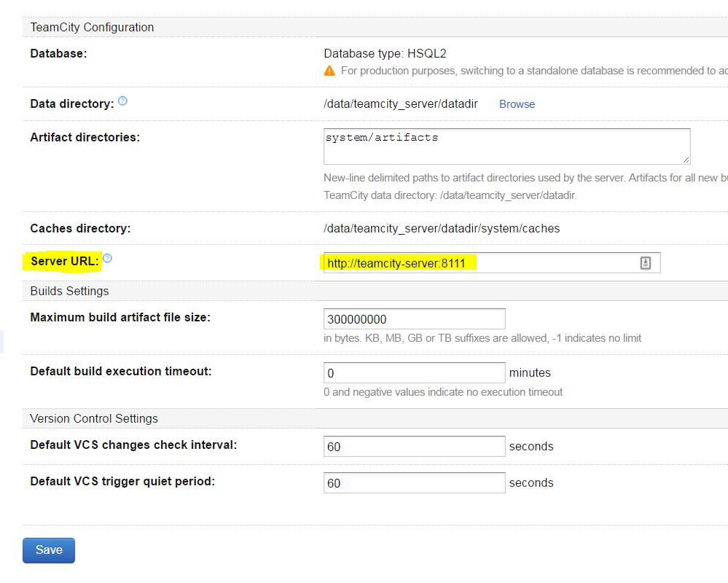Click the Builds Settings section header
The width and height of the screenshot is (728, 583).
pos(69,291)
